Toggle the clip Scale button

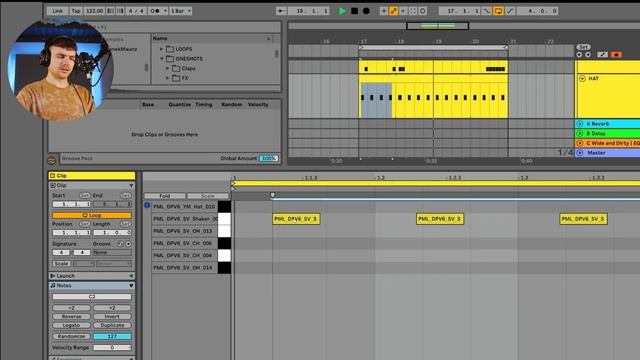click(x=62, y=264)
